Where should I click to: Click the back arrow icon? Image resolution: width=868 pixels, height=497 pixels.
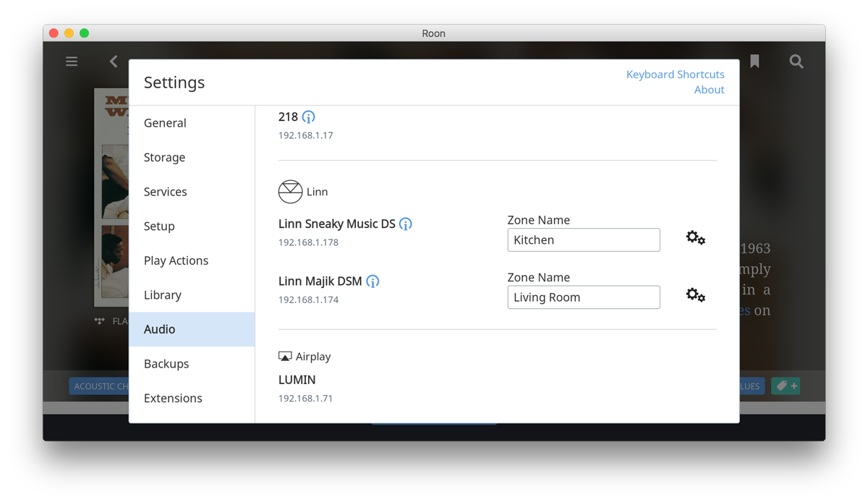coord(114,61)
